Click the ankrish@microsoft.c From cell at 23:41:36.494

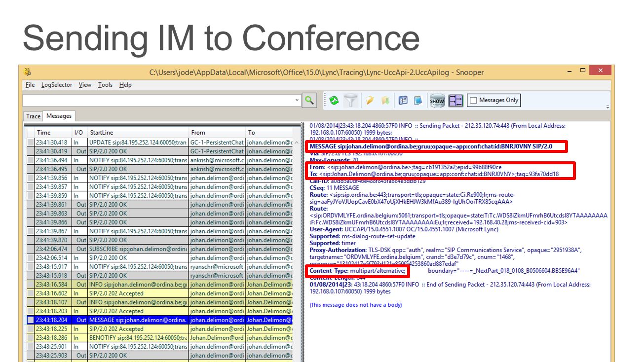(x=217, y=160)
